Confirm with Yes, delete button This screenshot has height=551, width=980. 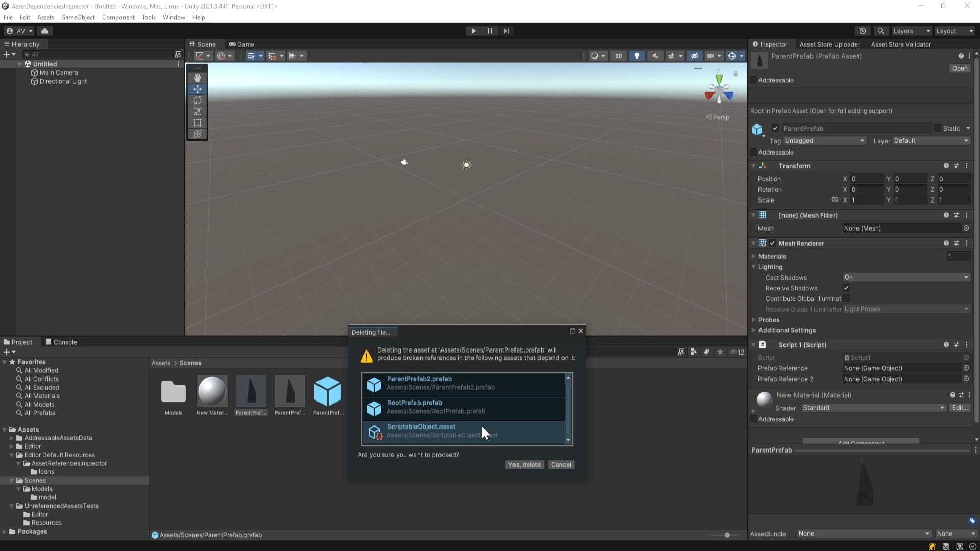pos(524,465)
